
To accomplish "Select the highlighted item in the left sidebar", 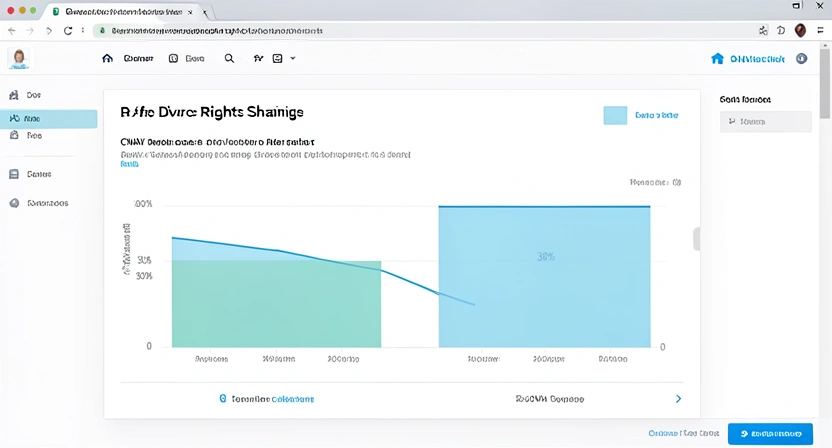I will coord(50,118).
